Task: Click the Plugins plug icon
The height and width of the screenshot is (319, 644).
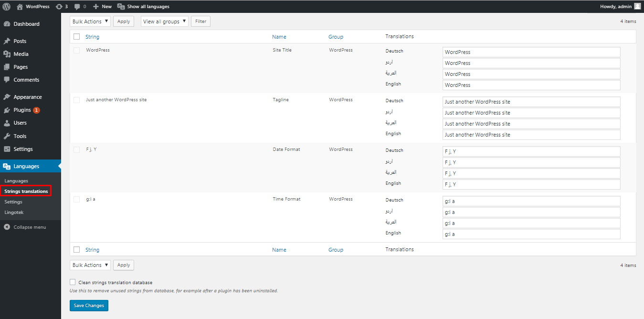Action: tap(7, 110)
